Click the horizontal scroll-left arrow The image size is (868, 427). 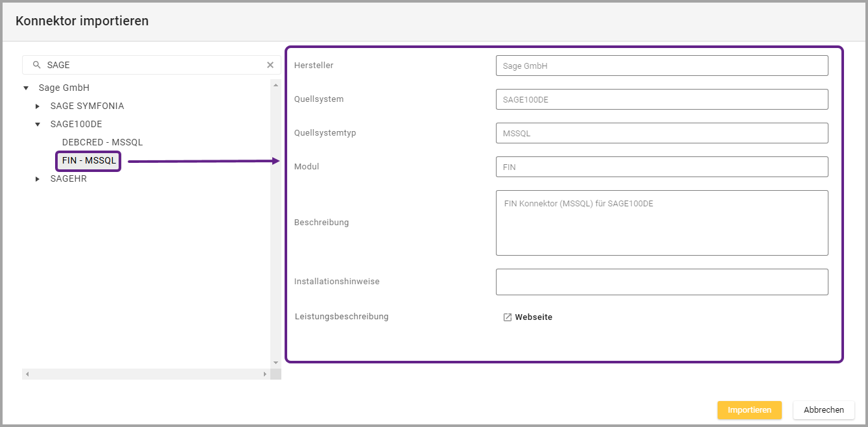[x=27, y=374]
